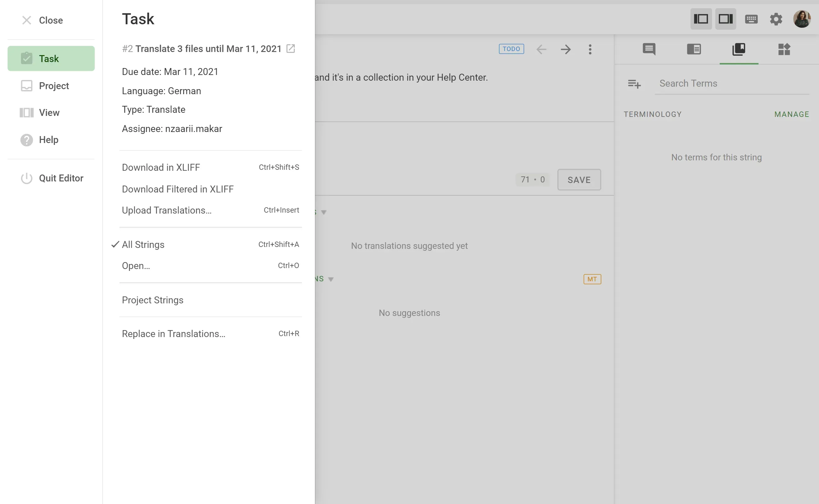This screenshot has height=504, width=819.
Task: Switch to the Translation Memory panel
Action: click(694, 49)
